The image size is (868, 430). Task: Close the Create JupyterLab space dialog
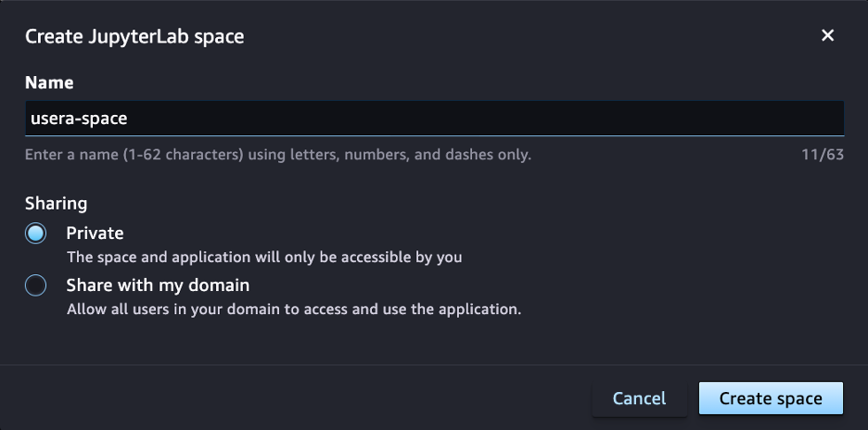[827, 36]
